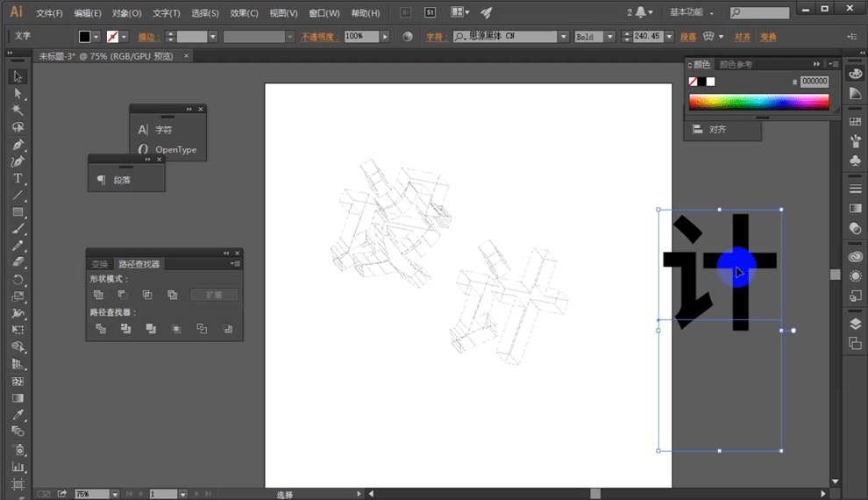Select the Type tool in the toolbox

tap(18, 178)
